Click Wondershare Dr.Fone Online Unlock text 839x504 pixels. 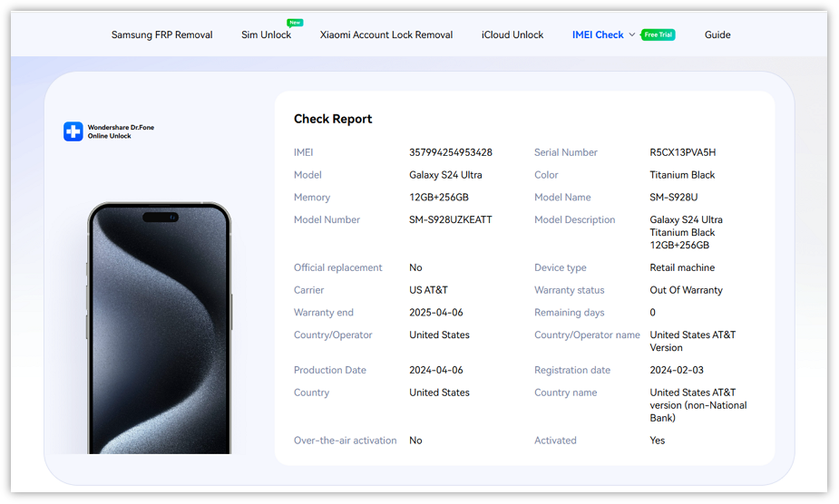(x=121, y=131)
